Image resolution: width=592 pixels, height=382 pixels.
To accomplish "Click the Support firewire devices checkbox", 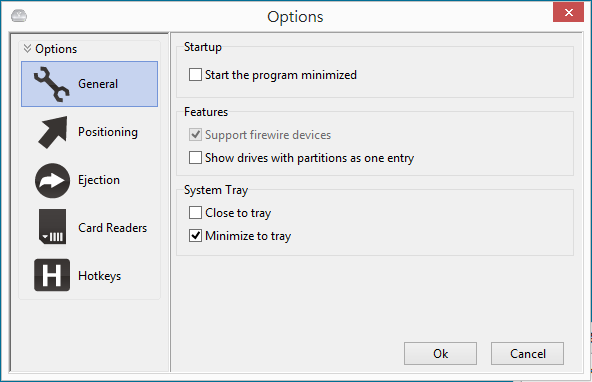I will click(195, 134).
